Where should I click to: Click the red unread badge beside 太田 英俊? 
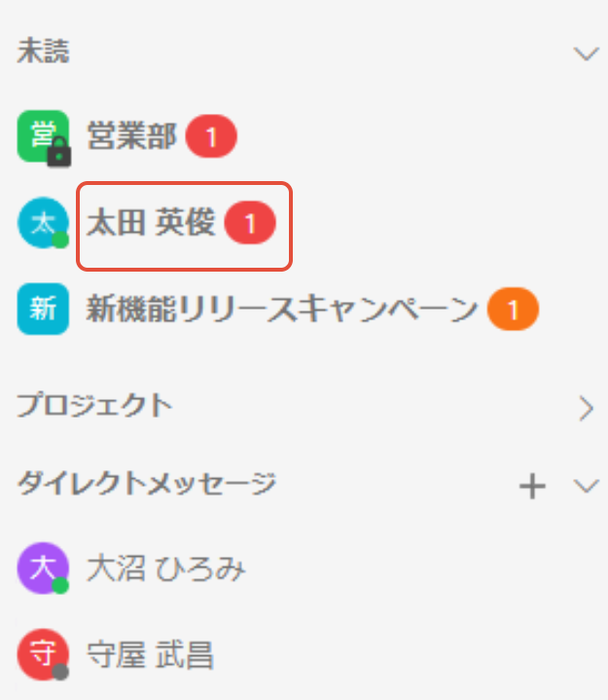(x=250, y=223)
